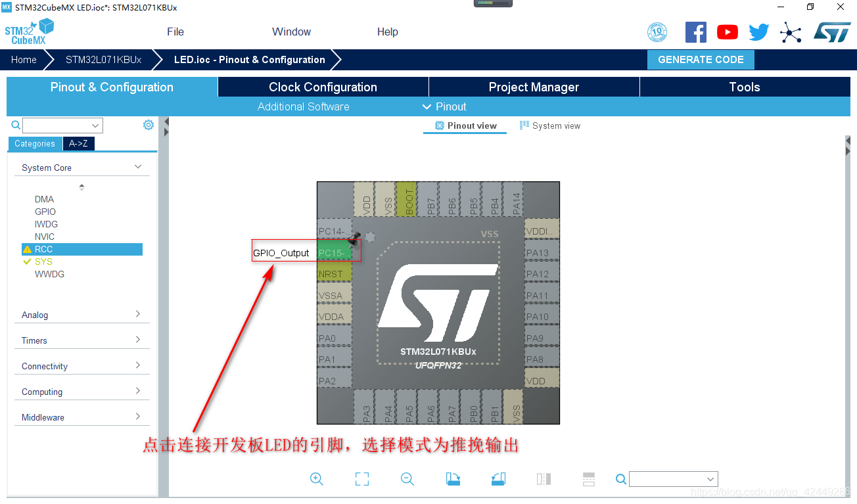Open the Pinout dropdown menu
The height and width of the screenshot is (504, 857).
[x=444, y=106]
